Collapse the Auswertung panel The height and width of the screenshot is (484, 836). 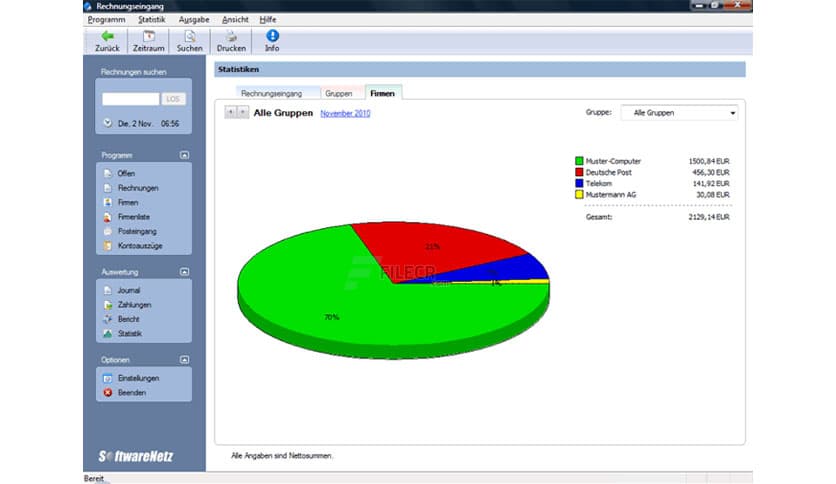pyautogui.click(x=184, y=272)
